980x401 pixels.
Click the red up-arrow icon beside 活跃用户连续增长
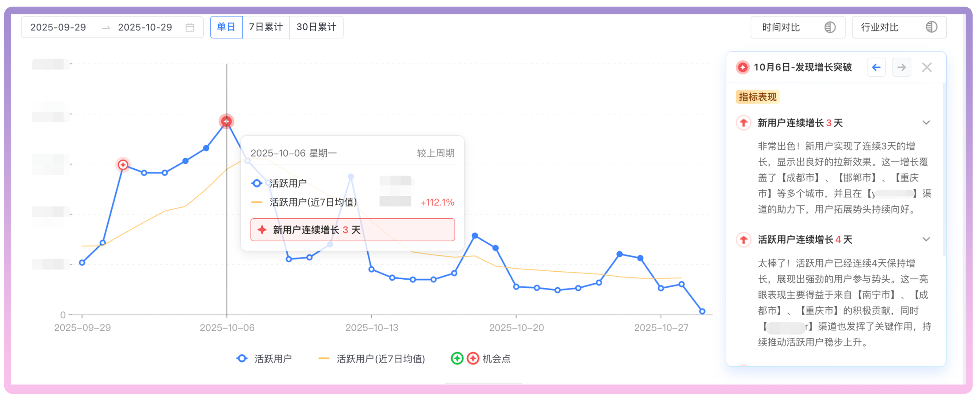[x=743, y=240]
